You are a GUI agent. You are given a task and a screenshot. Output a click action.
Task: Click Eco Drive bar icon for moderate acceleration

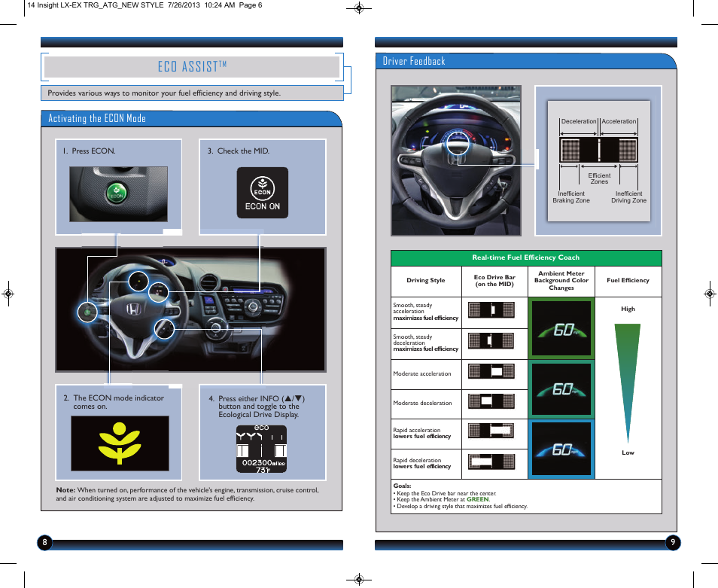click(491, 371)
